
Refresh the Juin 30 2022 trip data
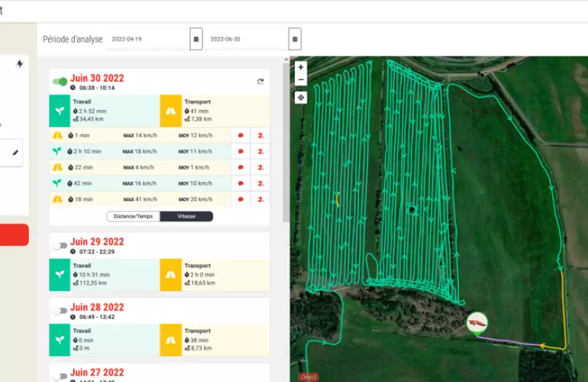pos(260,82)
